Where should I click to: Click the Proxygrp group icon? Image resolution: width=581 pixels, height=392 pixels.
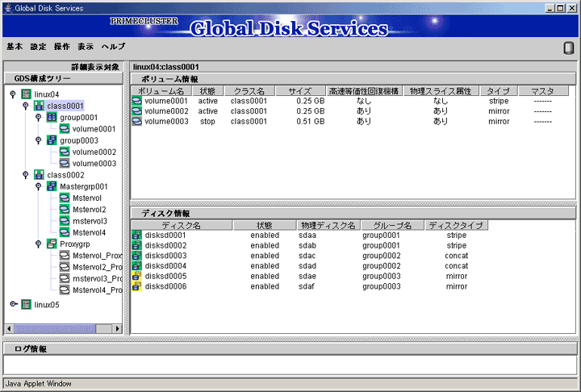52,244
